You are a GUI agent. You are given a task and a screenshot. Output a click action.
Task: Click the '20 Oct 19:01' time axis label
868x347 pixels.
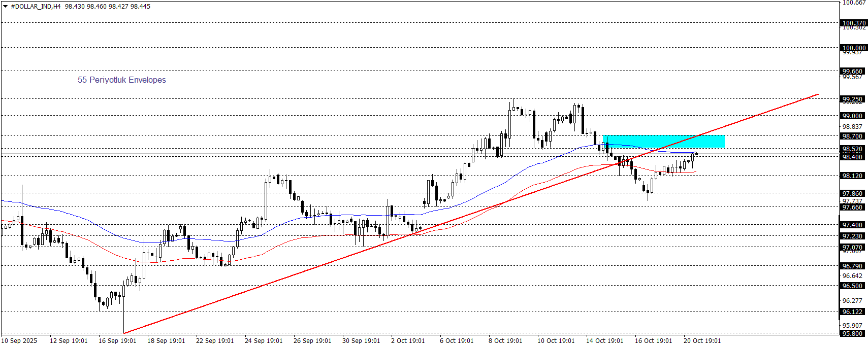pos(702,341)
